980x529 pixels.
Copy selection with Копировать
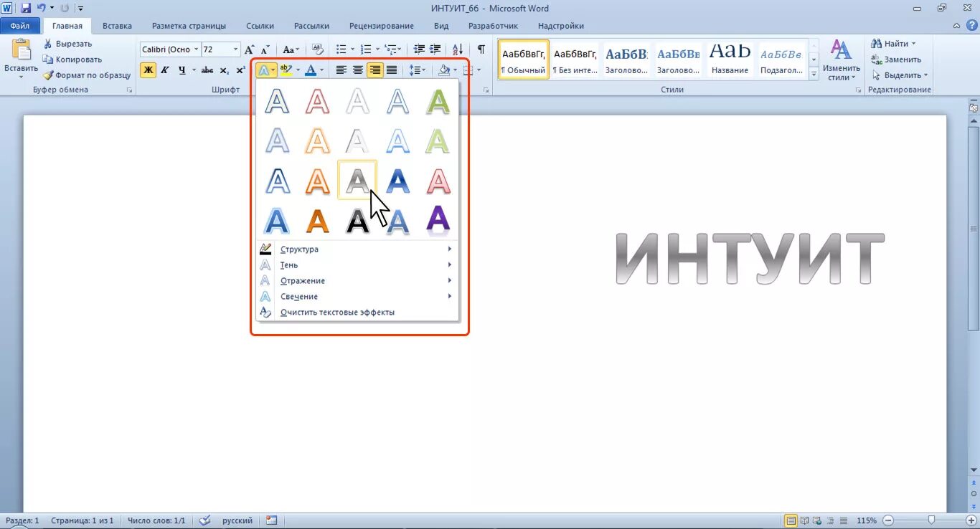pyautogui.click(x=72, y=59)
